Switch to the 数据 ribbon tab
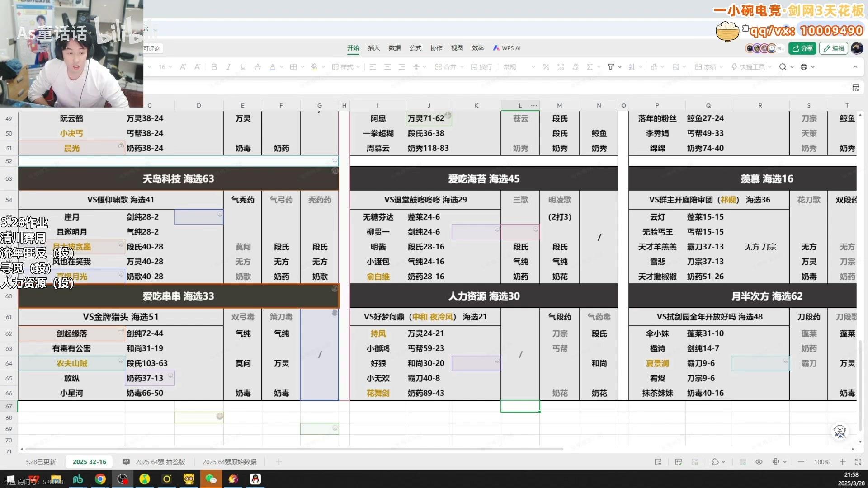This screenshot has width=868, height=488. coord(395,48)
